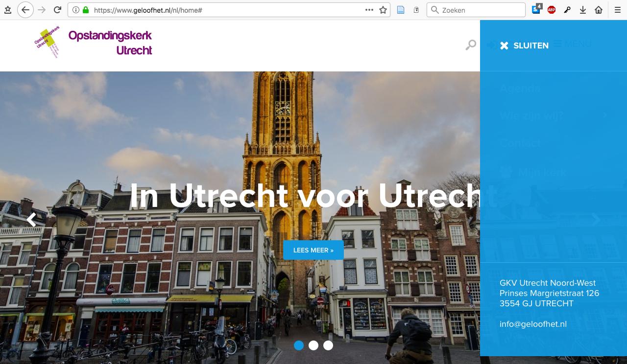This screenshot has width=627, height=364.
Task: Click the browser home icon
Action: point(599,10)
